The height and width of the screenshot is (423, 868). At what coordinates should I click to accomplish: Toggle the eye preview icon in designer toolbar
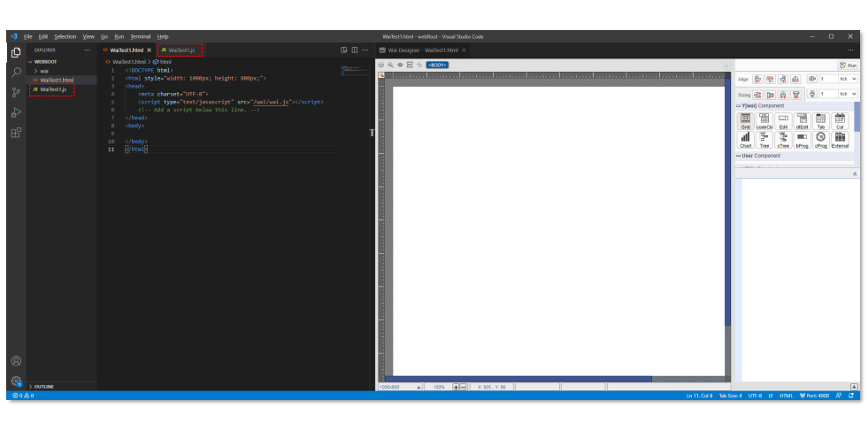pos(400,65)
